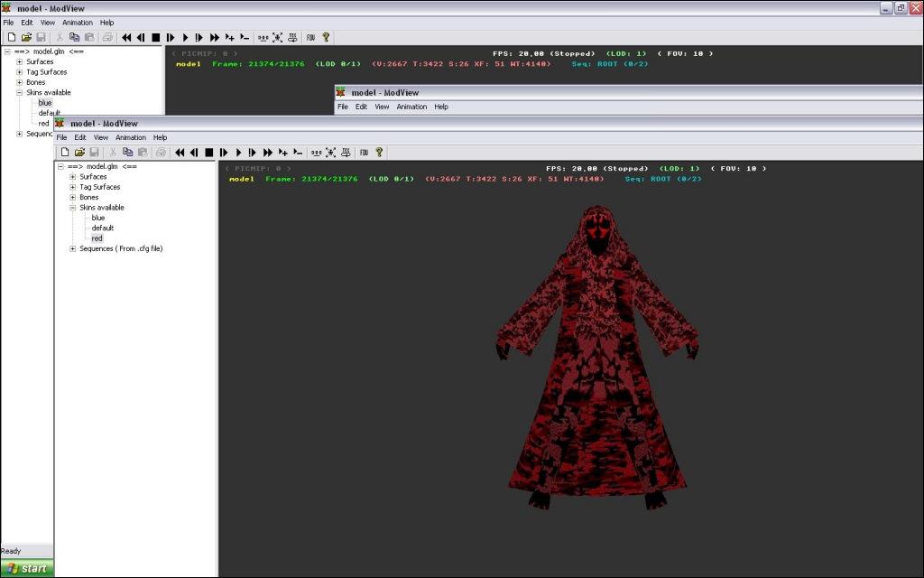
Task: Click the question mark help icon in front window
Action: pyautogui.click(x=379, y=153)
